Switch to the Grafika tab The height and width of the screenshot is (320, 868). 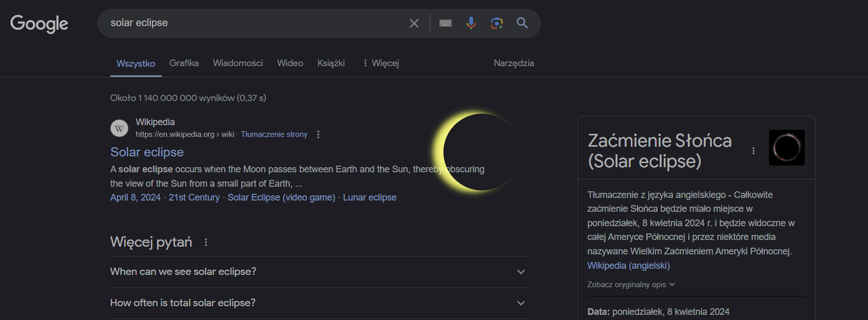click(184, 63)
